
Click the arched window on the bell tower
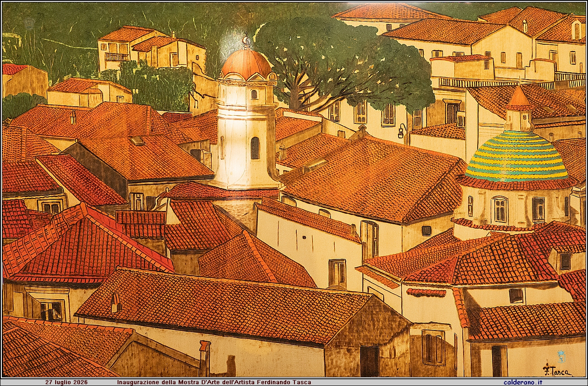pyautogui.click(x=255, y=148)
